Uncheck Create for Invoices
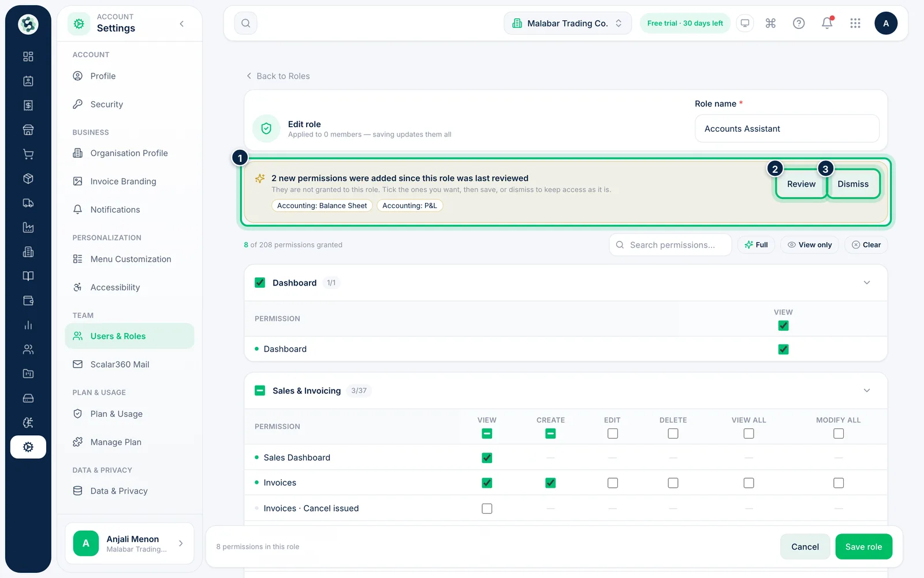Viewport: 924px width, 578px height. tap(550, 483)
